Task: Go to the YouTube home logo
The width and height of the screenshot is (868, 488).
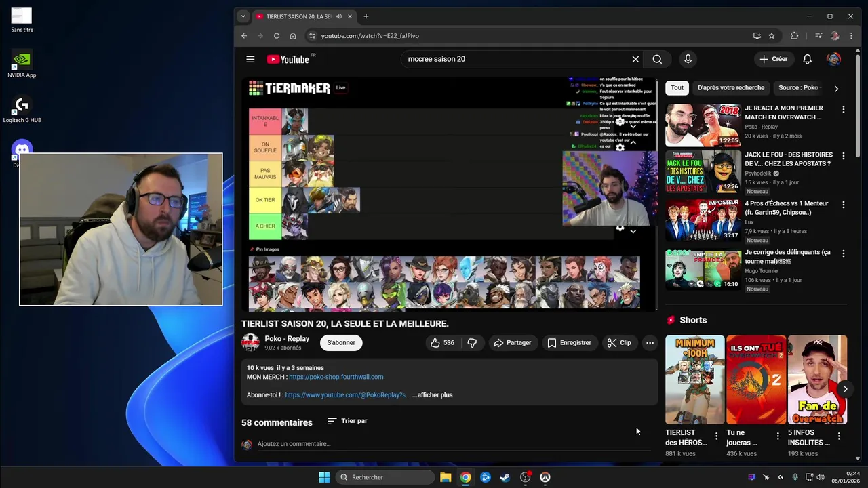Action: click(288, 59)
